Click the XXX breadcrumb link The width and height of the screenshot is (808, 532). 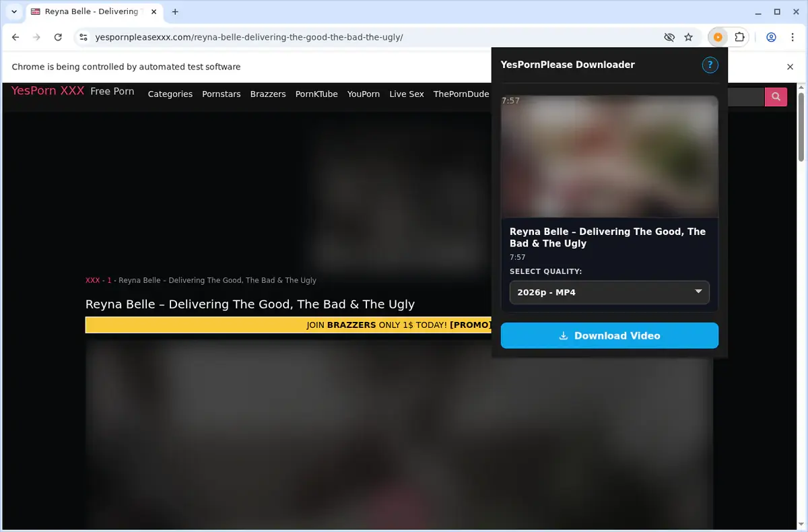point(92,280)
